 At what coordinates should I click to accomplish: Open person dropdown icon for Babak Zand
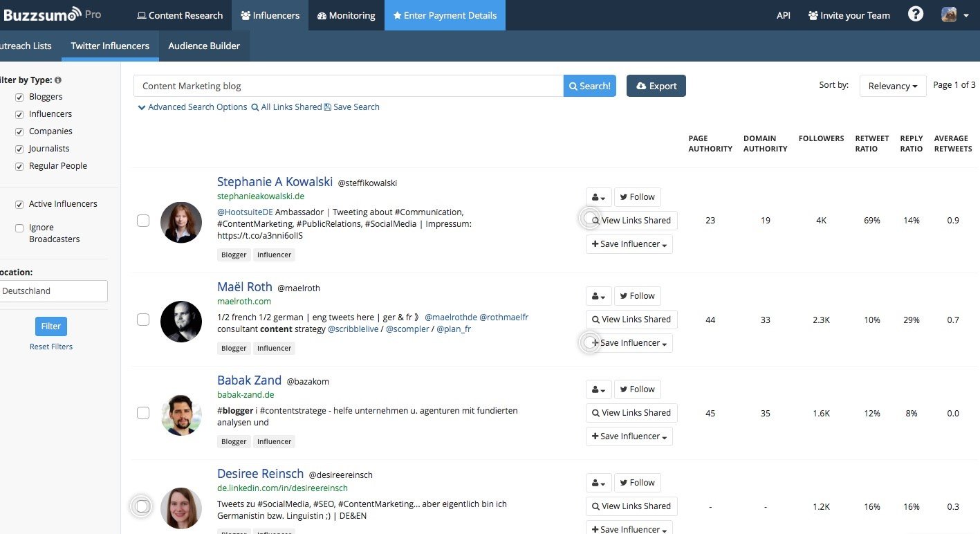click(598, 389)
